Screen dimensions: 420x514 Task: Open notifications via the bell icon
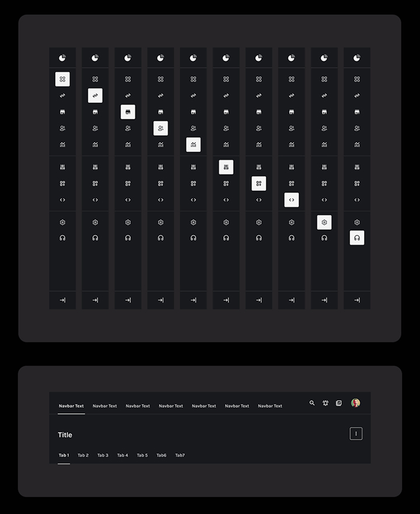click(x=325, y=403)
